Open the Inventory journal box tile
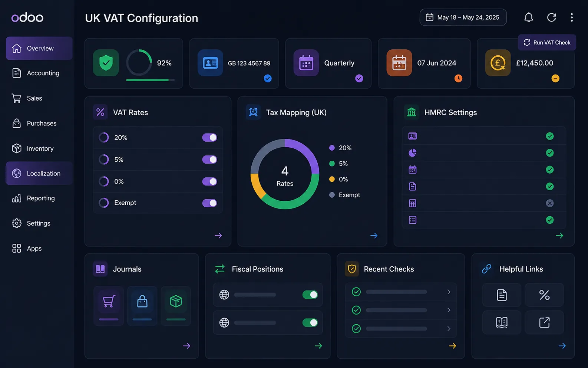 [176, 306]
